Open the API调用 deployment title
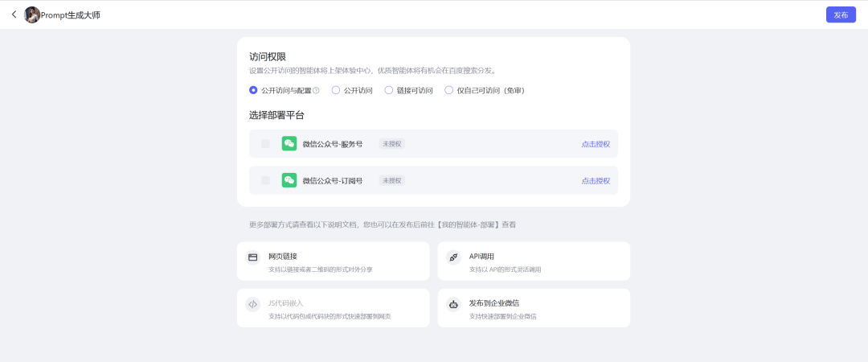 coord(481,256)
